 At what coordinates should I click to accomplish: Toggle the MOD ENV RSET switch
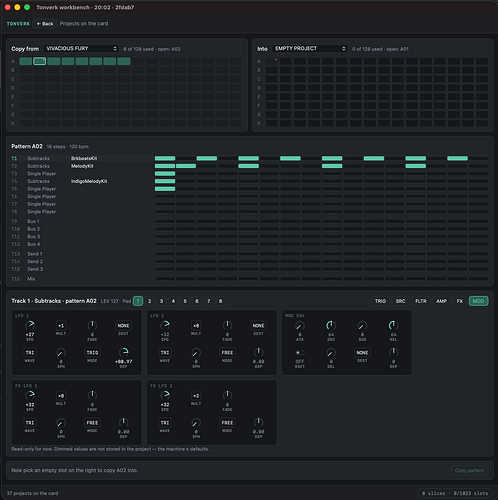pyautogui.click(x=300, y=353)
